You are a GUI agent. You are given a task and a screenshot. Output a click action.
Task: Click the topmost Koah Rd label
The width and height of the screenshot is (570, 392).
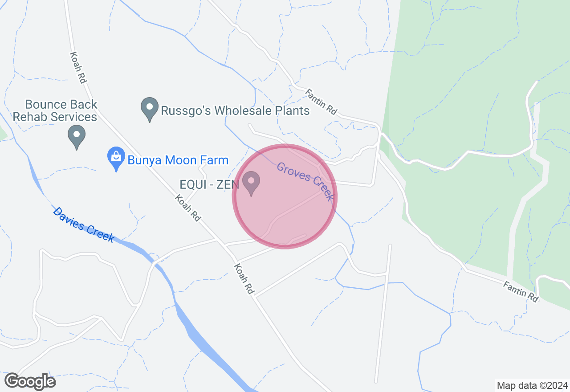tap(77, 68)
